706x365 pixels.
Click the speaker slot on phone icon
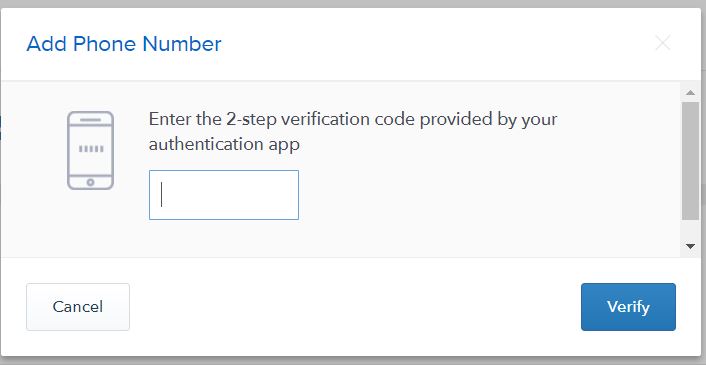pyautogui.click(x=91, y=120)
